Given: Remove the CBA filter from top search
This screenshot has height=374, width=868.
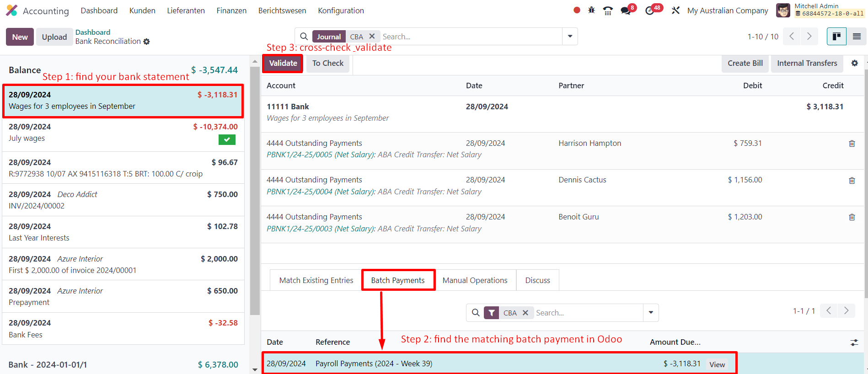Looking at the screenshot, I should click(x=372, y=37).
